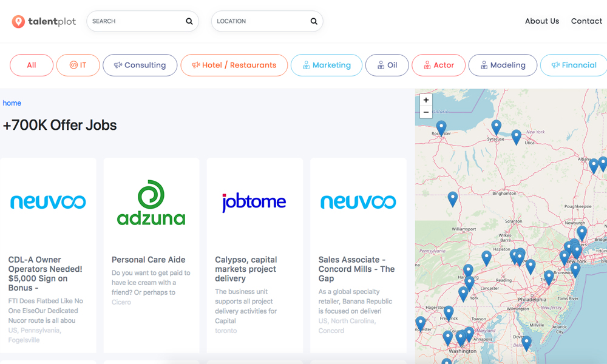The height and width of the screenshot is (364, 607).
Task: Click the talentplot logo
Action: click(x=44, y=21)
